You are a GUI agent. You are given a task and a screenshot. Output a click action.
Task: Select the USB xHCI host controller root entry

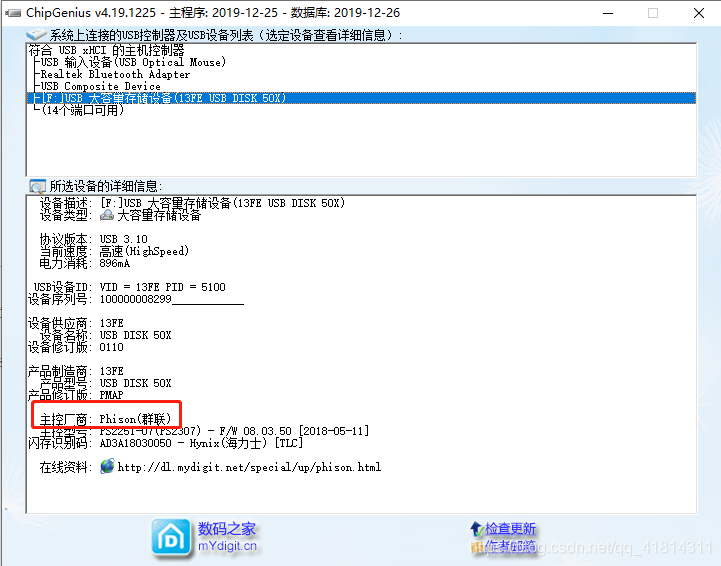(106, 50)
